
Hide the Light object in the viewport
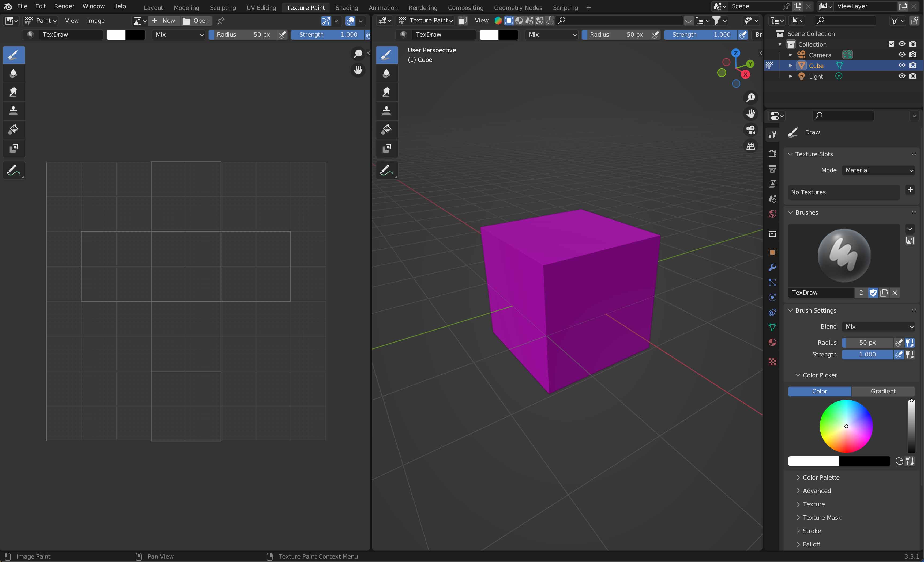tap(902, 76)
